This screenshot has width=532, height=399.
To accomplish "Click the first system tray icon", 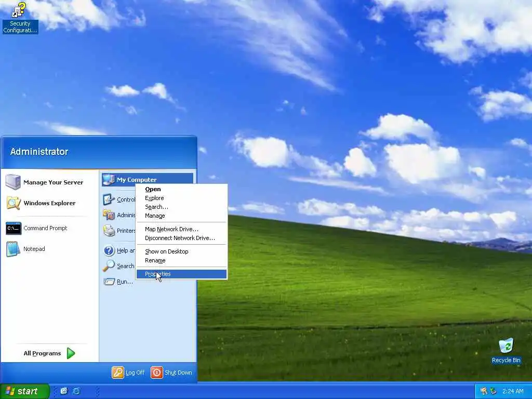I will tap(484, 391).
